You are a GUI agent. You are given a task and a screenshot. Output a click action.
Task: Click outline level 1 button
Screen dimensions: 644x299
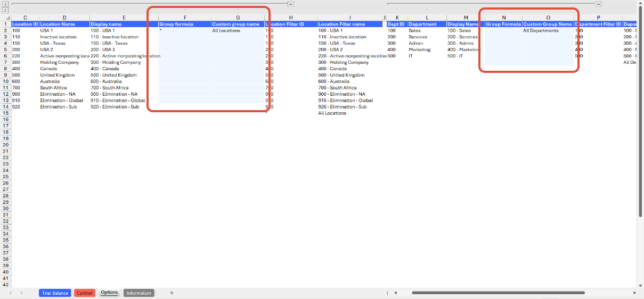(5, 4)
